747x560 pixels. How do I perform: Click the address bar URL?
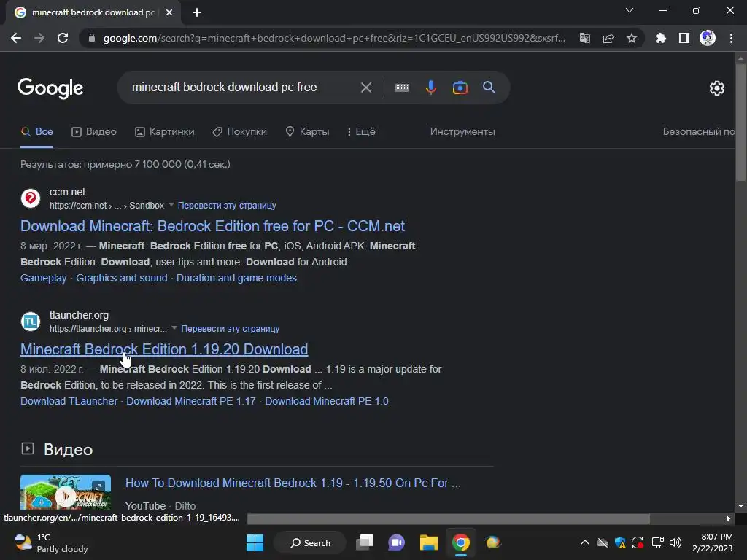tap(334, 38)
